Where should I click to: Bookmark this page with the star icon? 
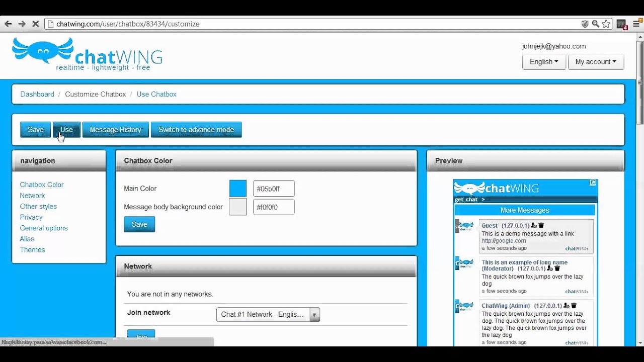coord(606,24)
